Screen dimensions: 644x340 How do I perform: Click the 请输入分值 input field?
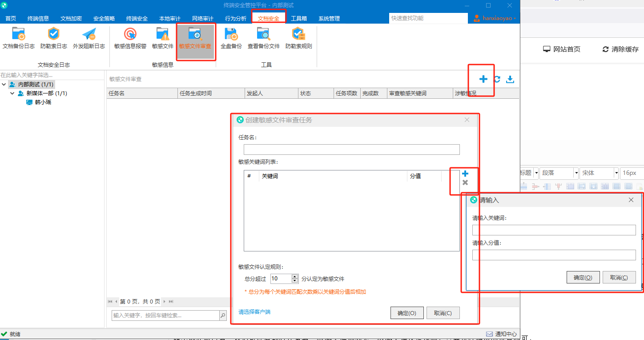click(554, 255)
